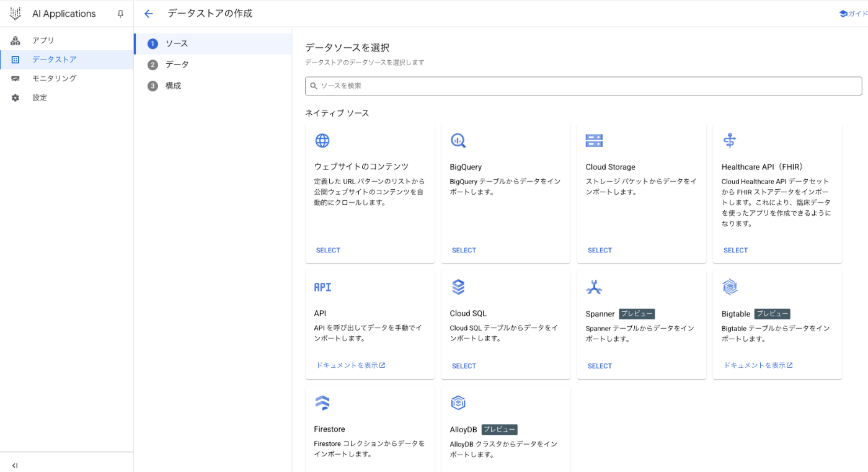Open the モニタリング menu item

pyautogui.click(x=67, y=79)
